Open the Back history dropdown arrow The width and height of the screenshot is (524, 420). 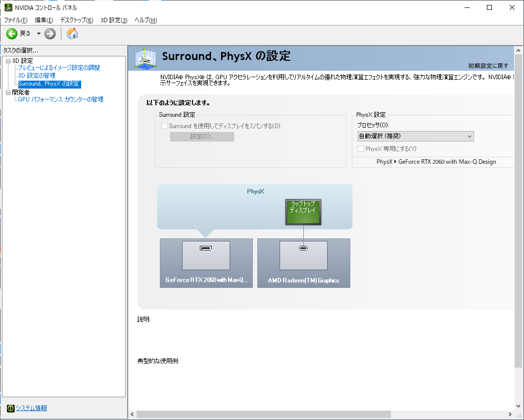coord(39,34)
